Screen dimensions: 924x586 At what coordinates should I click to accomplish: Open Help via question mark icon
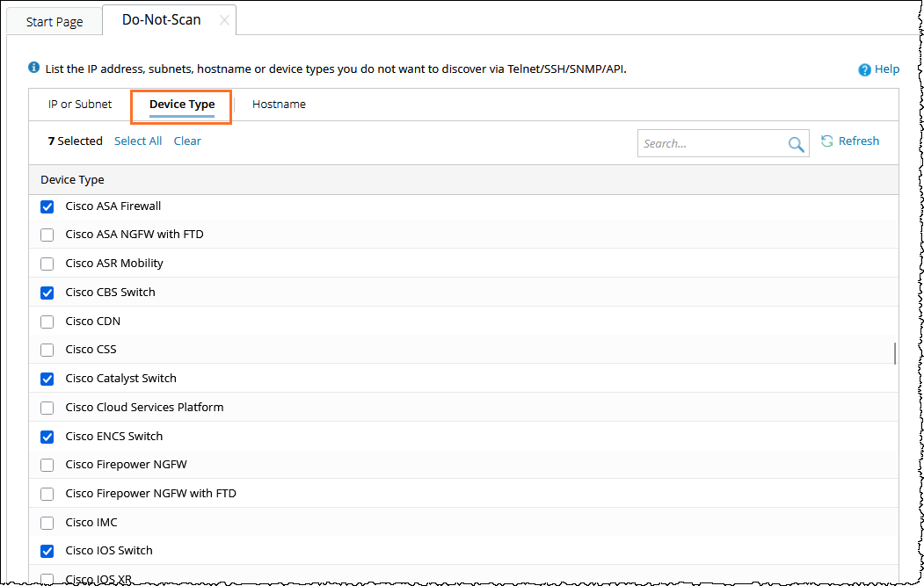864,69
